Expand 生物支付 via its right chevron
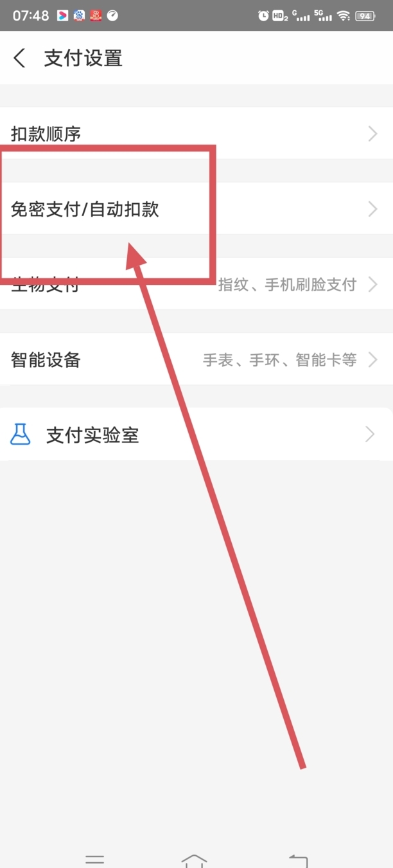Viewport: 393px width, 868px height. click(372, 284)
